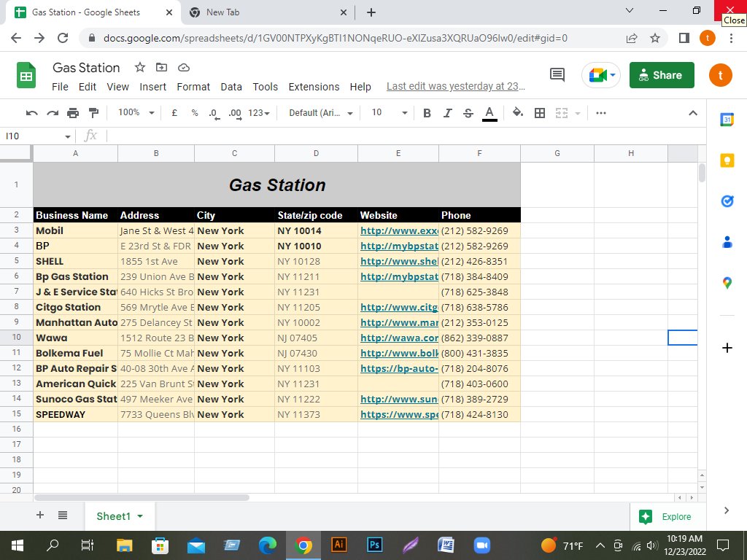Open the text color picker
Viewport: 747px width, 560px height.
click(489, 113)
